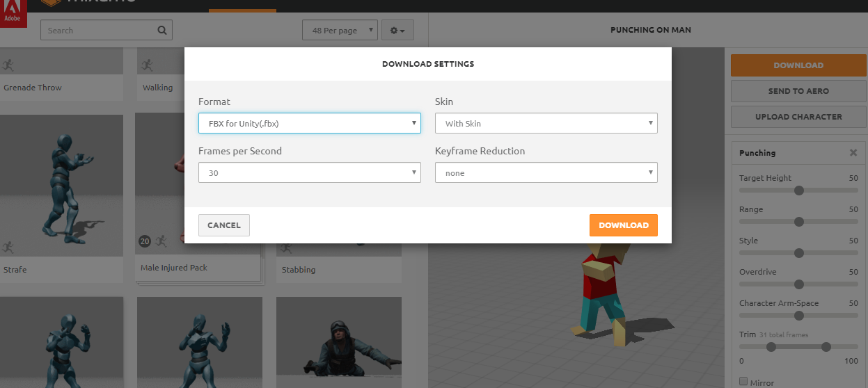Click the 'Punching' panel heading
Screen dimensions: 868x388
tap(757, 153)
